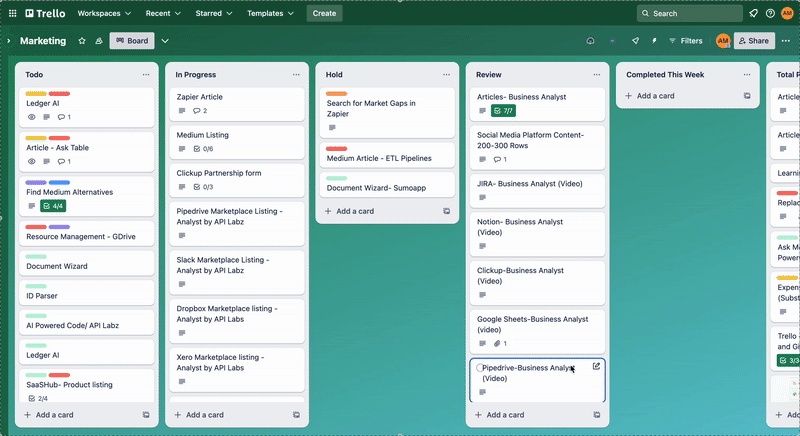
Task: Star the Marketing board
Action: 82,41
